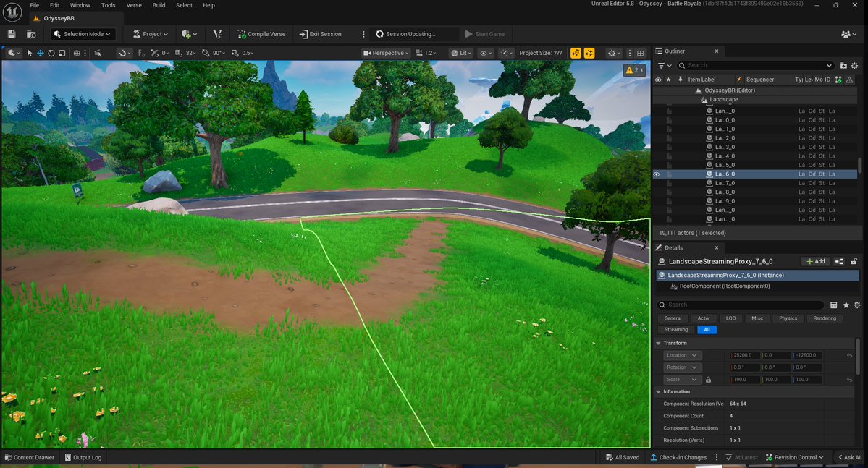Toggle visibility of selected La..6_0 row
The width and height of the screenshot is (868, 468).
point(657,174)
